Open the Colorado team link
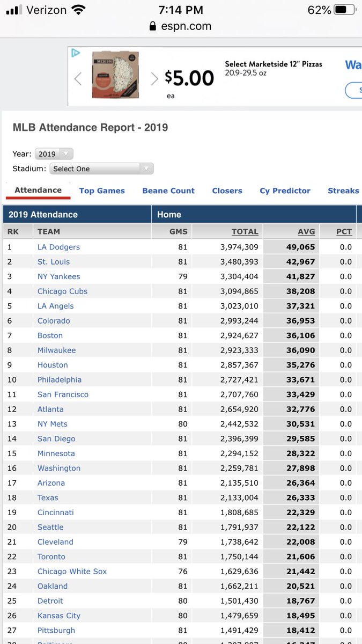The width and height of the screenshot is (362, 644). 54,321
